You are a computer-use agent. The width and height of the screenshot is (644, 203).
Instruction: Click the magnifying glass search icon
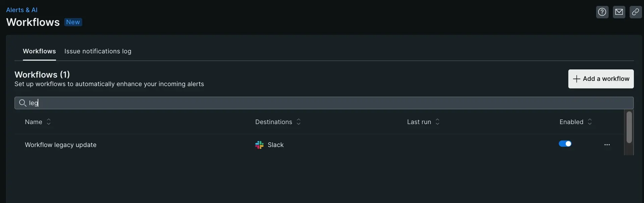[22, 103]
